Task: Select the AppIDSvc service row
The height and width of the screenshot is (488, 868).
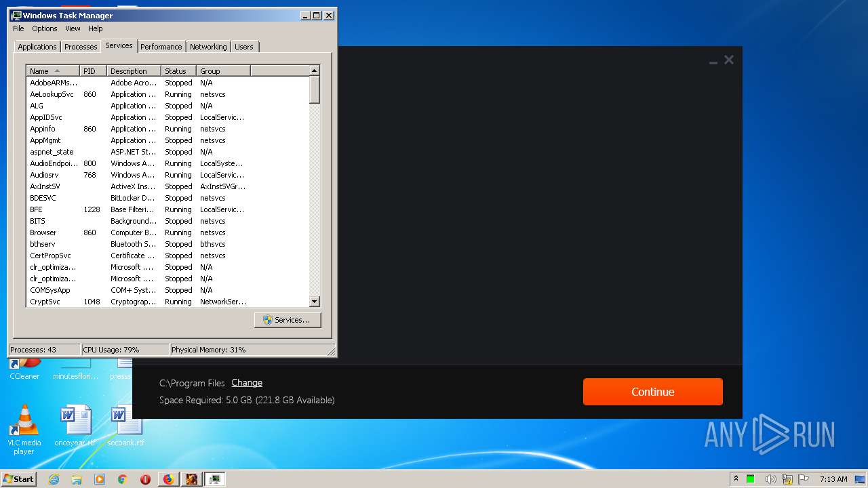Action: (x=167, y=117)
